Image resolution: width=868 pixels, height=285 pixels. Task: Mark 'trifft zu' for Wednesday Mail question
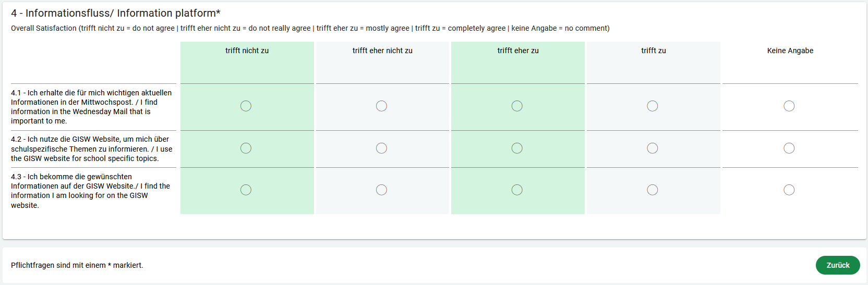[x=653, y=106]
